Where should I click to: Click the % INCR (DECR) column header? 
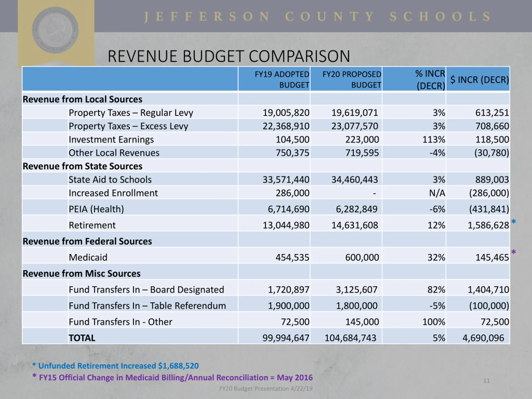tap(430, 79)
